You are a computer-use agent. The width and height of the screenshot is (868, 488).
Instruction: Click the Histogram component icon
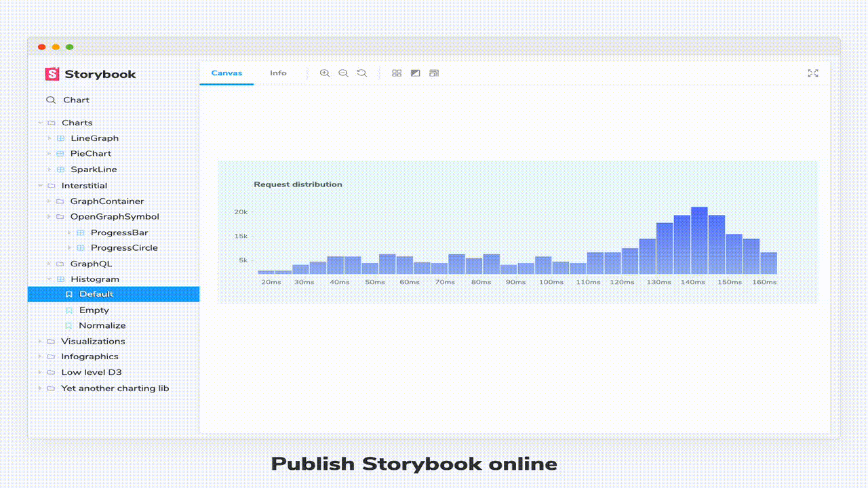tap(60, 279)
